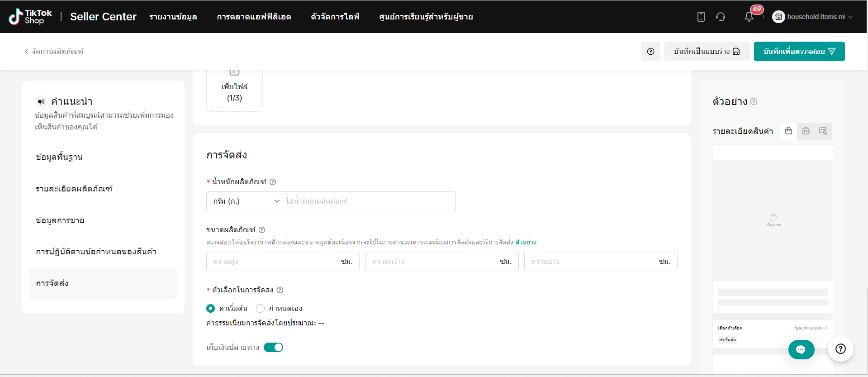This screenshot has height=377, width=868.
Task: Click the help icon beside save draft
Action: (650, 52)
